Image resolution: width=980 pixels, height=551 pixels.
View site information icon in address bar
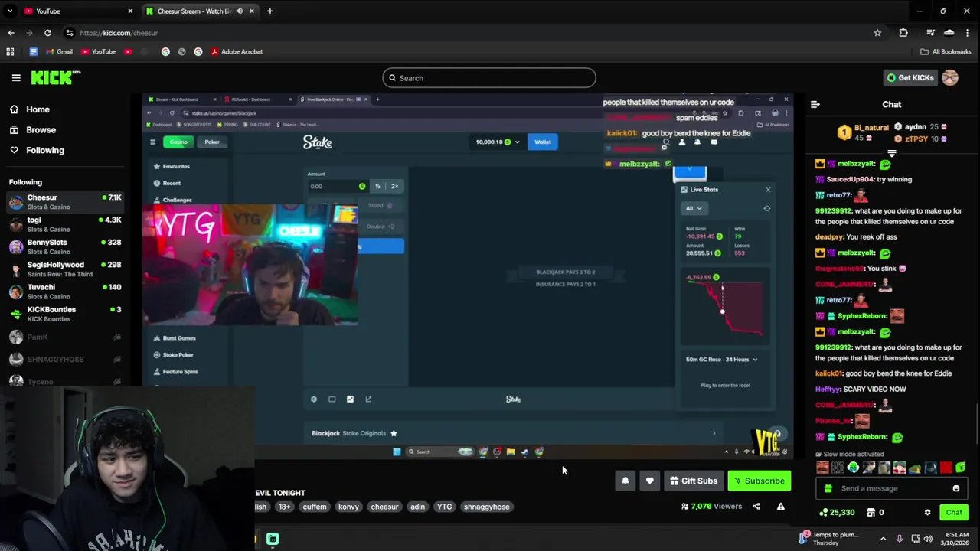point(70,33)
